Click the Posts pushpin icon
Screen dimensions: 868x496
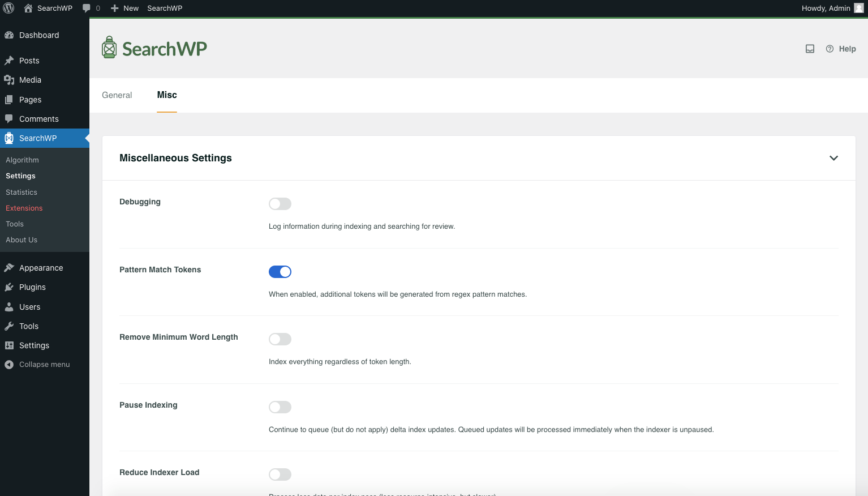[9, 61]
